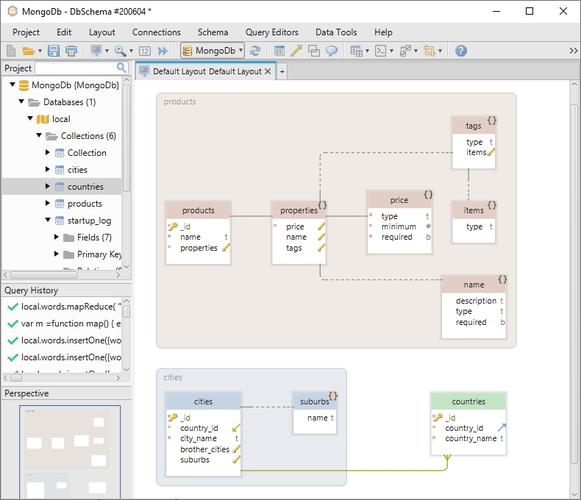Click the data grid tool icon
The image size is (581, 500).
pyautogui.click(x=356, y=51)
